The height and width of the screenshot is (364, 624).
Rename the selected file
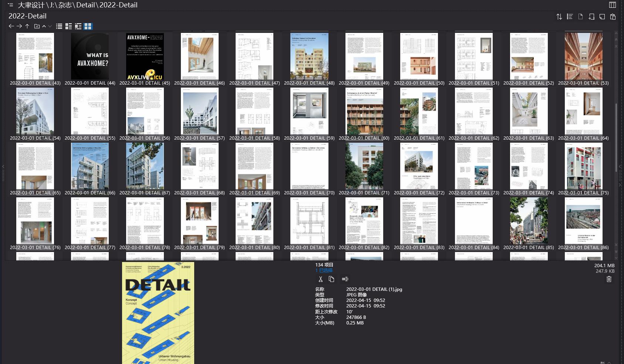click(345, 279)
